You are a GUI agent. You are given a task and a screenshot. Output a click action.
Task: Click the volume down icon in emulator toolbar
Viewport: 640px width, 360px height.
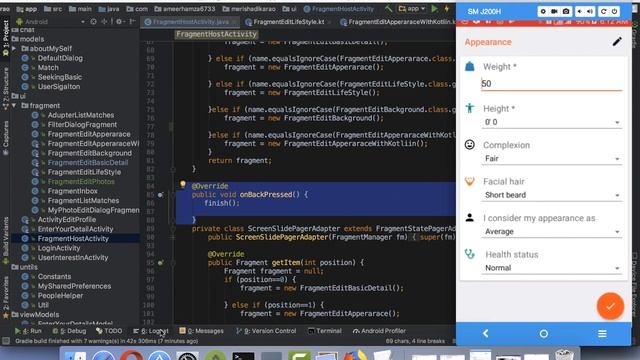(580, 11)
